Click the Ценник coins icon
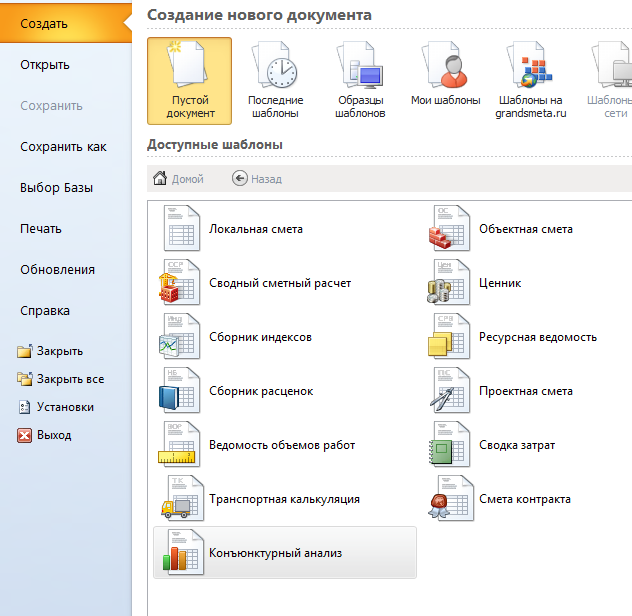The image size is (632, 616). click(x=448, y=282)
